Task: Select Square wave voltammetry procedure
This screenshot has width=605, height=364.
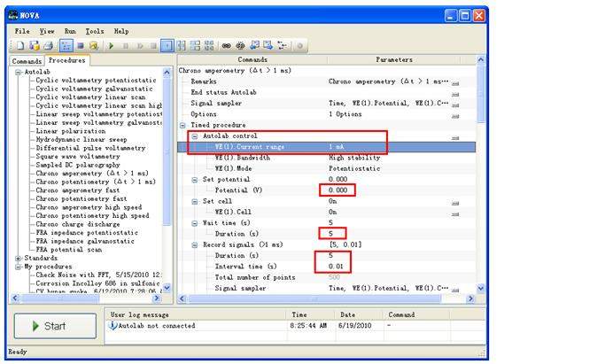Action: click(78, 157)
